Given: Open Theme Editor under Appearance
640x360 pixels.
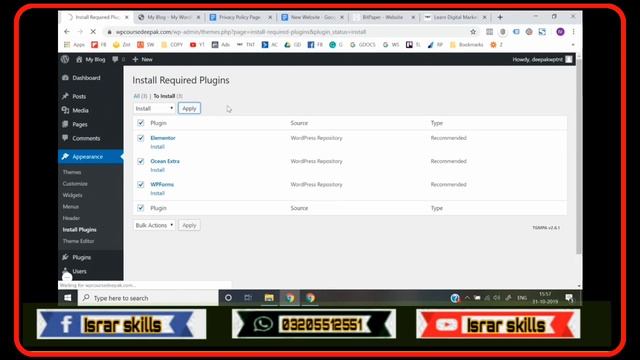Looking at the screenshot, I should [x=78, y=241].
